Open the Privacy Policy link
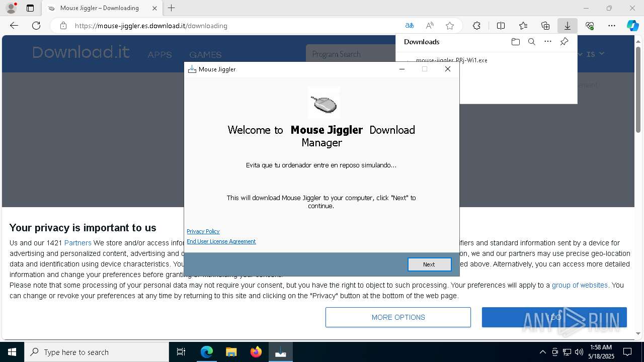 pos(203,231)
